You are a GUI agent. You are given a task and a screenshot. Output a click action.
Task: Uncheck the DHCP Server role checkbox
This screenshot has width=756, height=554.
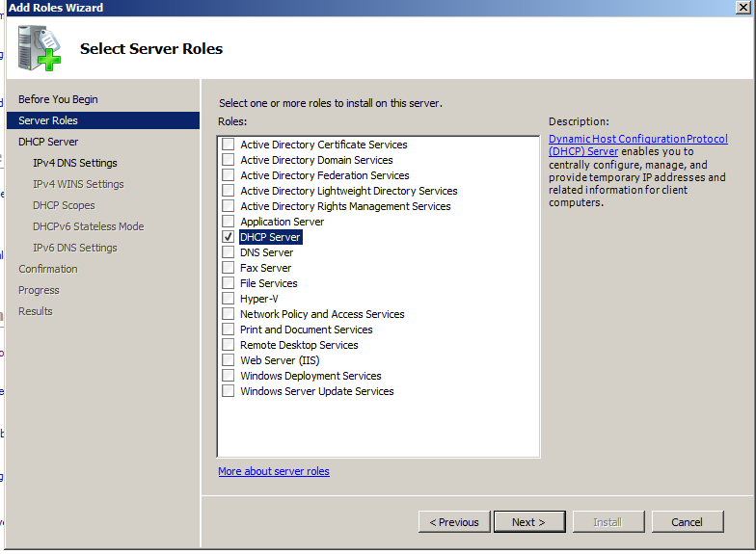tap(228, 237)
